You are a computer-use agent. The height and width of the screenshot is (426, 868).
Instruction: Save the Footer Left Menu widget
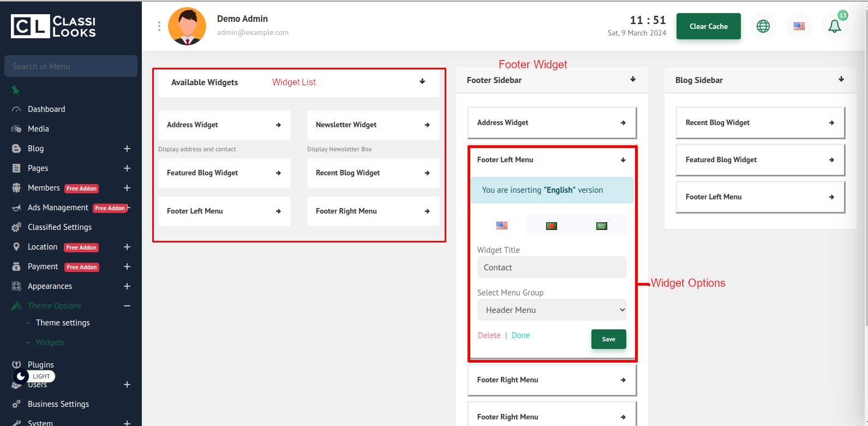tap(608, 339)
